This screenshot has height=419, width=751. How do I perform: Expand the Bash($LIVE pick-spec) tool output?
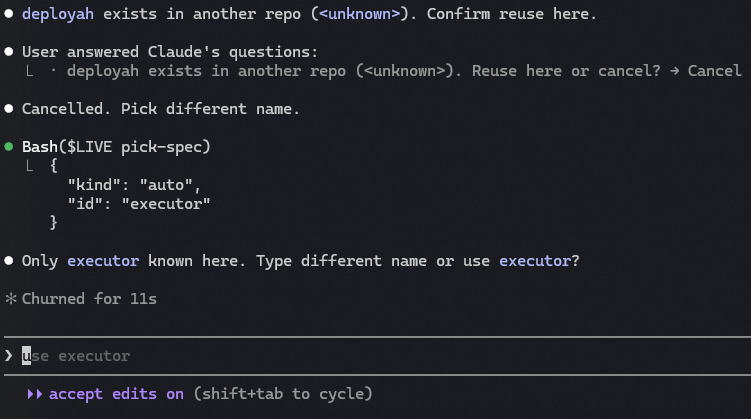116,147
